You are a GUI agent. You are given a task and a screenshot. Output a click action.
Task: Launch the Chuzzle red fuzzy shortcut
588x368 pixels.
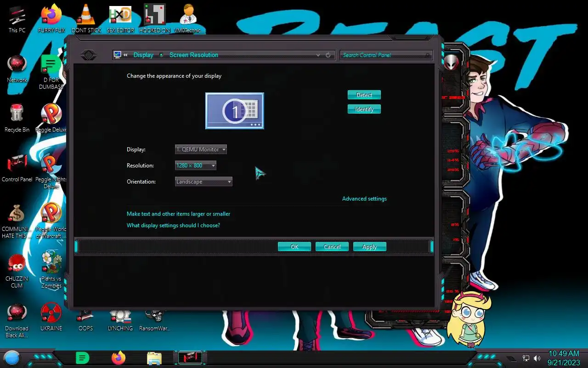coord(17,270)
